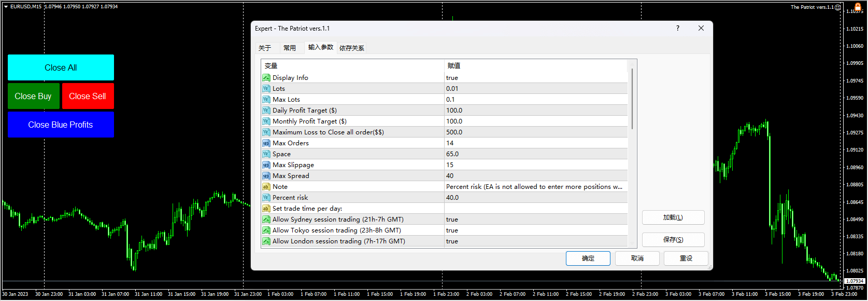
Task: Click the Max Orders integer icon
Action: click(x=266, y=143)
